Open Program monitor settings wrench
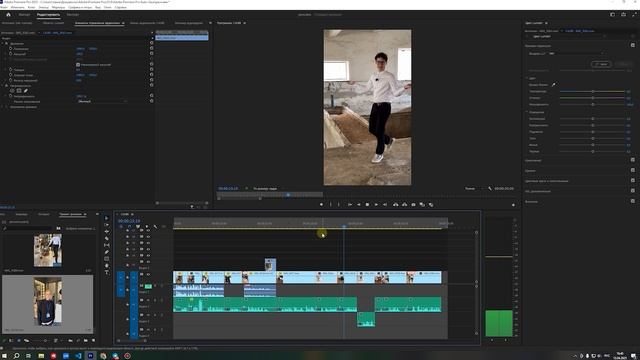This screenshot has height=360, width=640. pyautogui.click(x=490, y=189)
